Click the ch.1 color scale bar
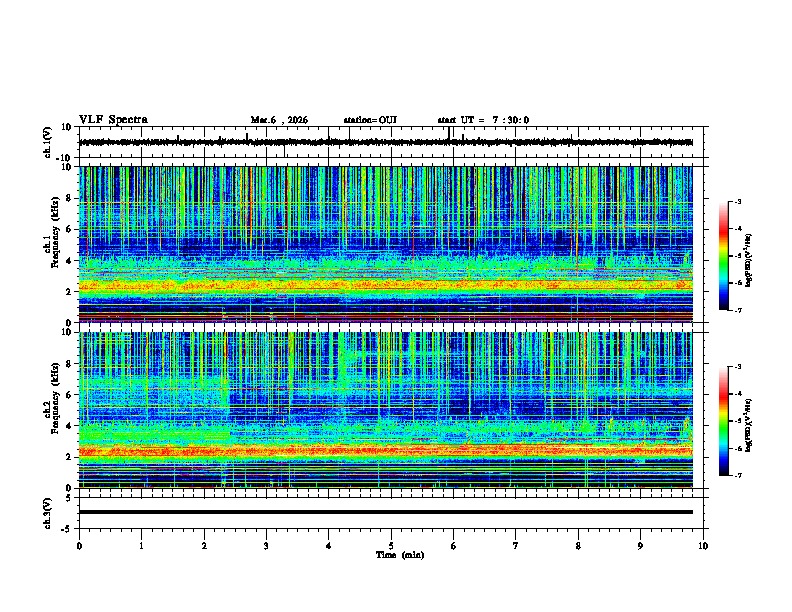 coord(723,256)
